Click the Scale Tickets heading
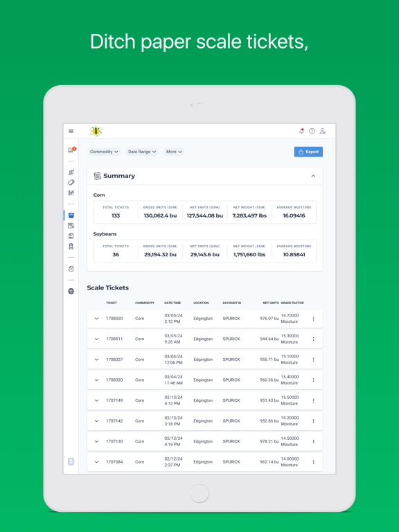 point(108,287)
